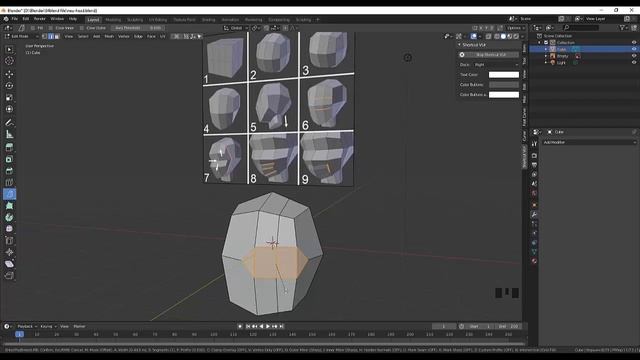Viewport: 640px width, 360px height.
Task: Select the Extrude Region tool
Action: pos(9,147)
